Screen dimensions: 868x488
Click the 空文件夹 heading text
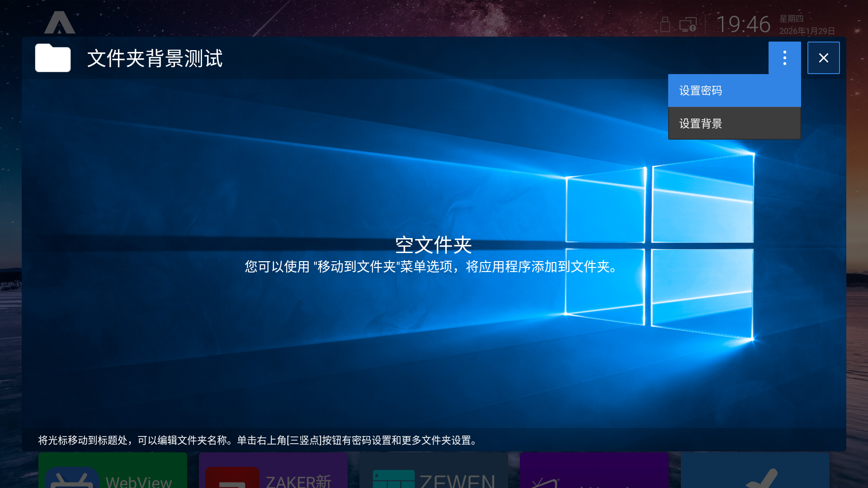[433, 245]
